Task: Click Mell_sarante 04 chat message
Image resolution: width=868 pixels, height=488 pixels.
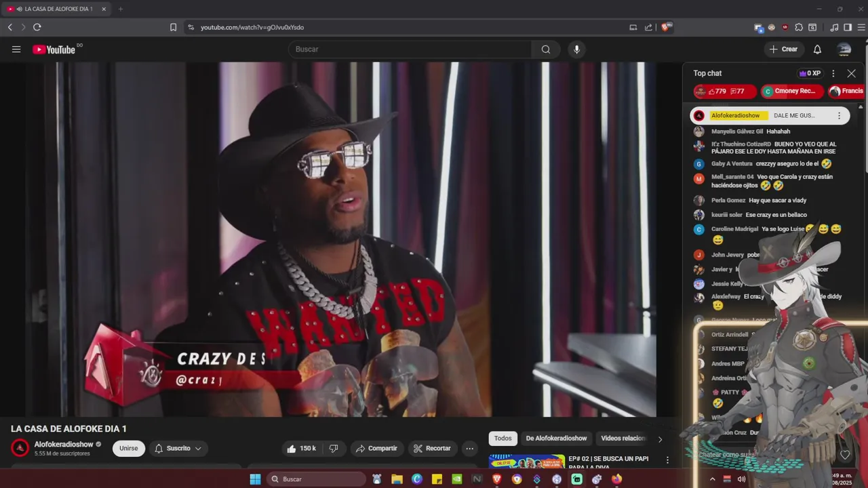Action: pyautogui.click(x=770, y=181)
